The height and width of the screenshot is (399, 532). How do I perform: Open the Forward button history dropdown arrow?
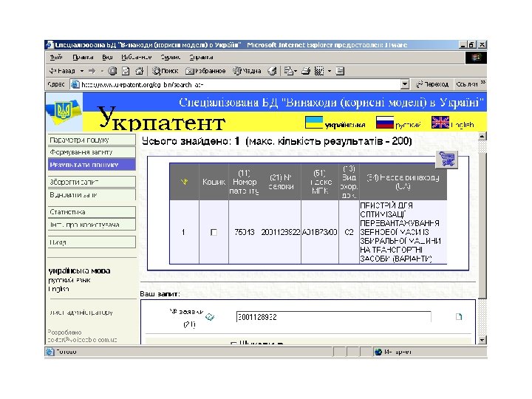pos(101,71)
